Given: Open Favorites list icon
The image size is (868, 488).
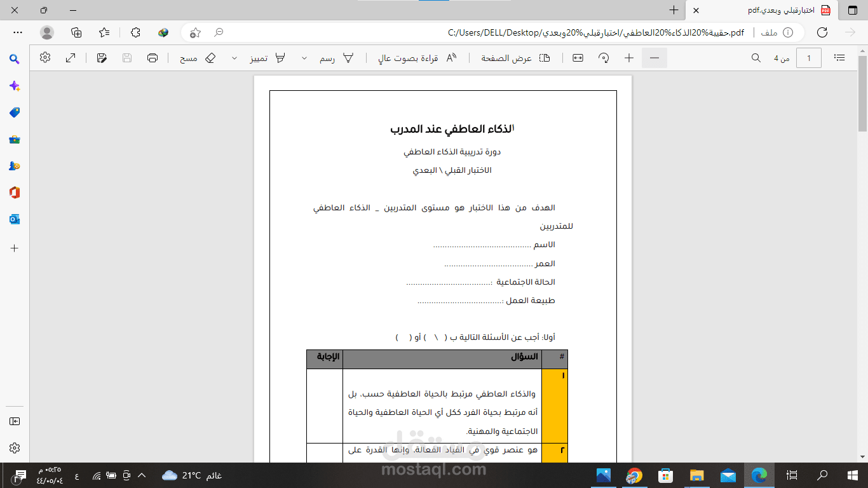Looking at the screenshot, I should click(x=105, y=32).
